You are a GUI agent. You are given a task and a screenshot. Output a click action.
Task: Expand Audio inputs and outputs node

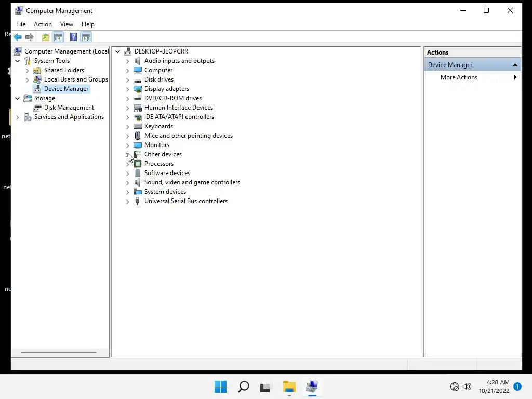128,61
